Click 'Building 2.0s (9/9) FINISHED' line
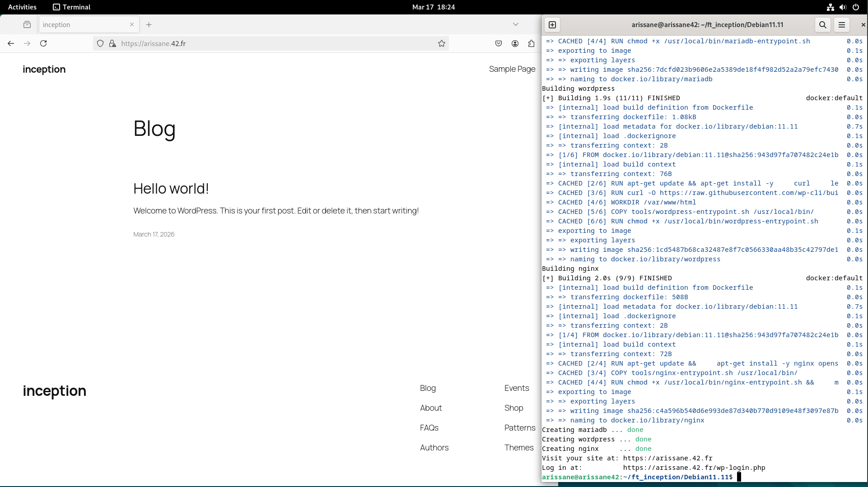The width and height of the screenshot is (868, 487). [607, 278]
